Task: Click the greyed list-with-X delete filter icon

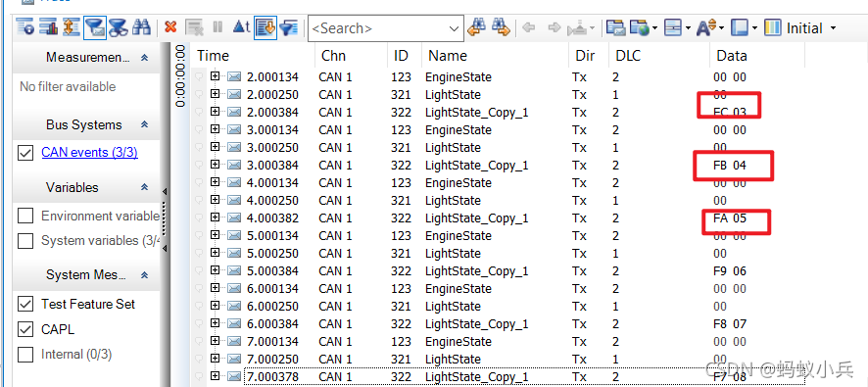Action: 194,27
